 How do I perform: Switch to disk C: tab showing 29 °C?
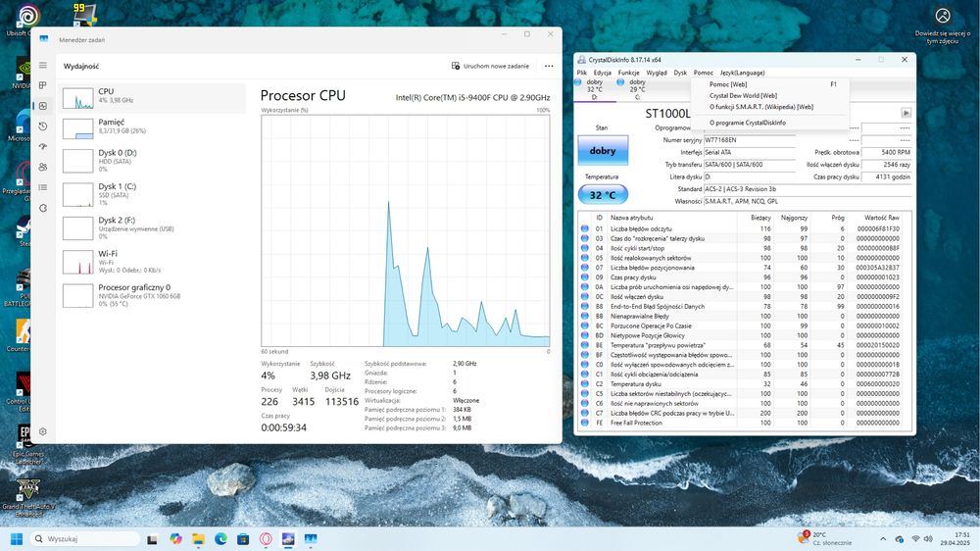(x=637, y=89)
